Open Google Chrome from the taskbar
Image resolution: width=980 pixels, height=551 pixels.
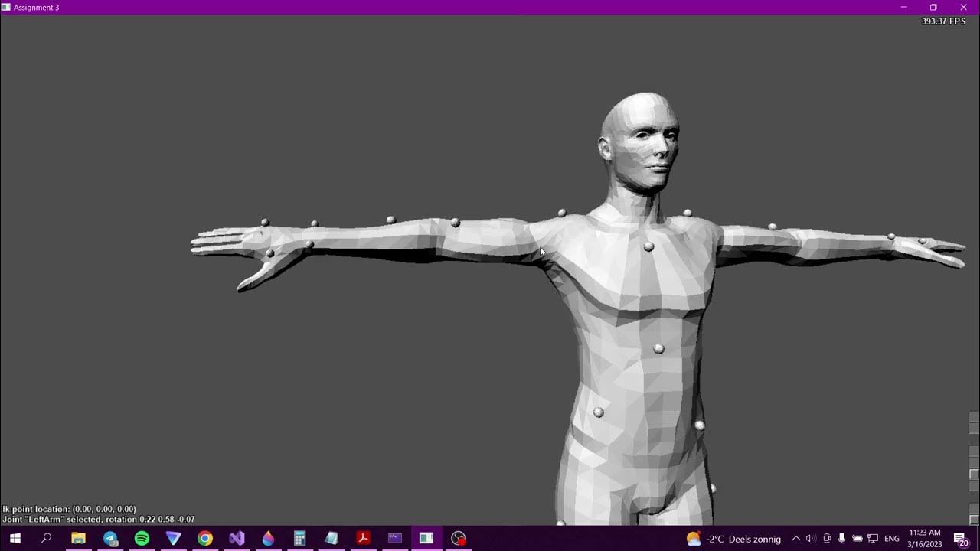pos(205,538)
